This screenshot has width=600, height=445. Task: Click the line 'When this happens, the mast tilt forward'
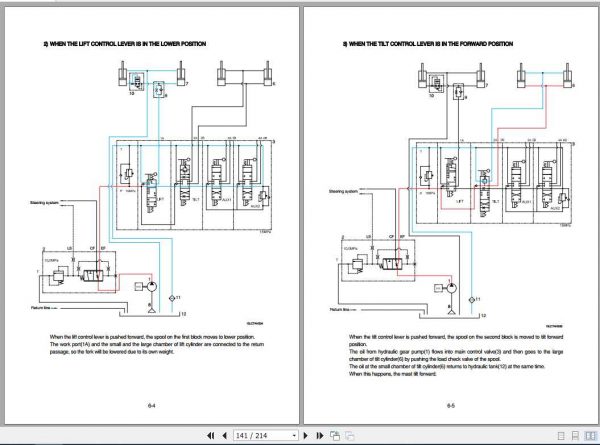392,374
